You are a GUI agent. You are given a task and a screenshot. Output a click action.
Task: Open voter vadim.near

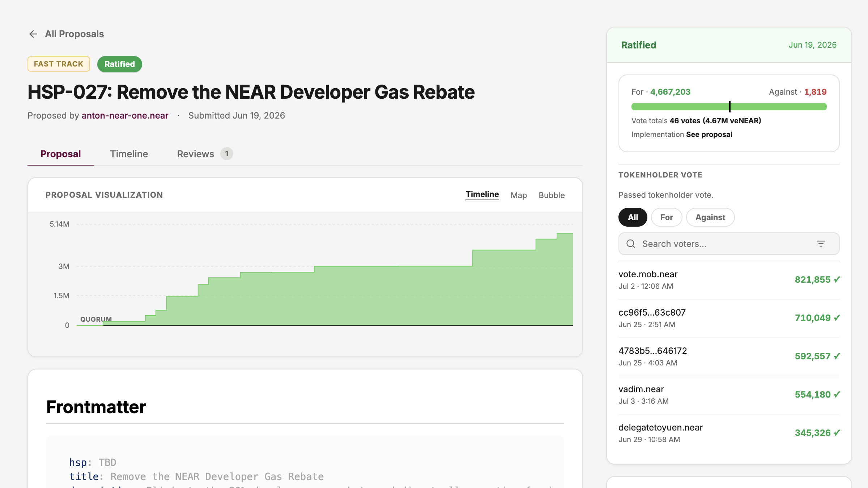(x=641, y=389)
